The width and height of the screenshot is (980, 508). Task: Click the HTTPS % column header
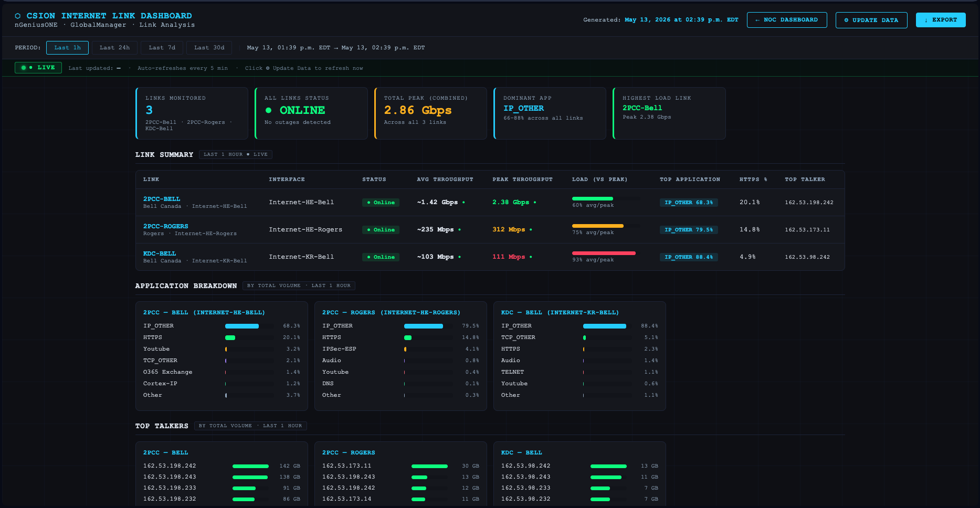(753, 179)
